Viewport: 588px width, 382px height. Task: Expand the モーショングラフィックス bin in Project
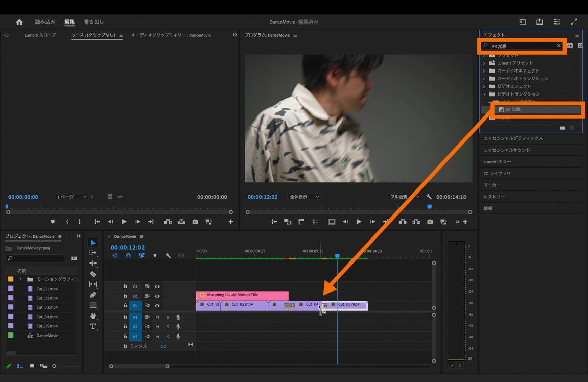tap(21, 279)
